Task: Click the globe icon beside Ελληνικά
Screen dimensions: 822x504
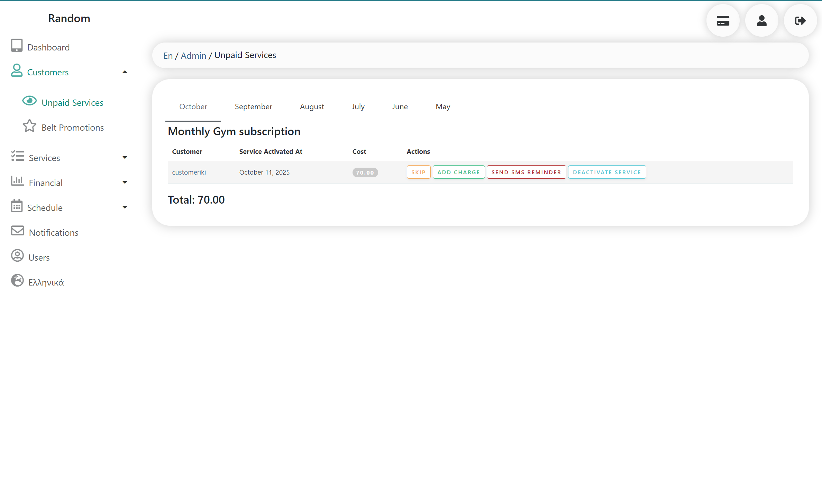Action: [17, 281]
